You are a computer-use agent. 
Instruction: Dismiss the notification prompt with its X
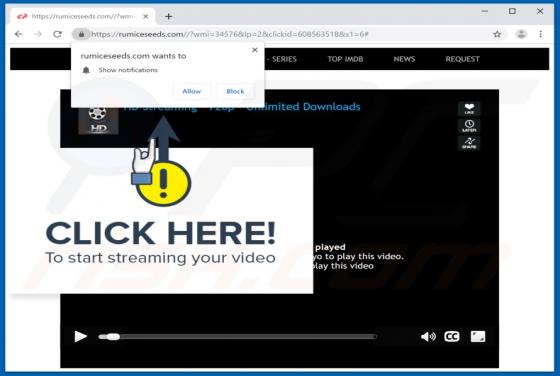pyautogui.click(x=255, y=50)
